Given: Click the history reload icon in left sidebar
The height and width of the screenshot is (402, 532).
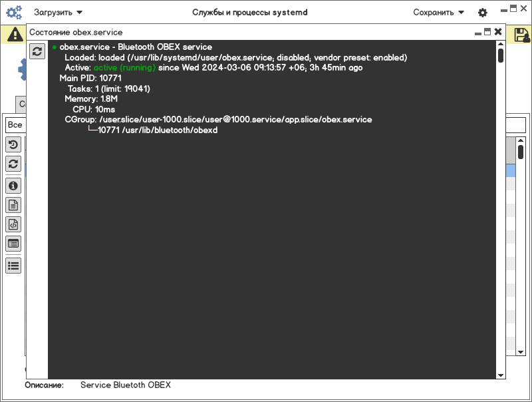Looking at the screenshot, I should pyautogui.click(x=13, y=144).
